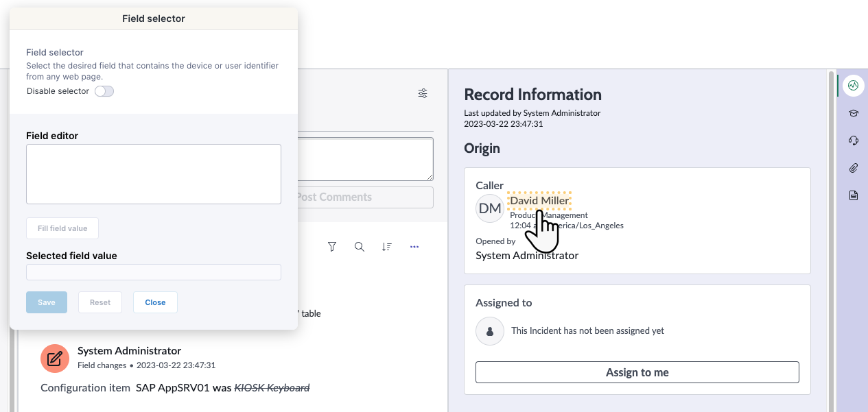Click the Save button in Field selector
868x412 pixels.
47,302
